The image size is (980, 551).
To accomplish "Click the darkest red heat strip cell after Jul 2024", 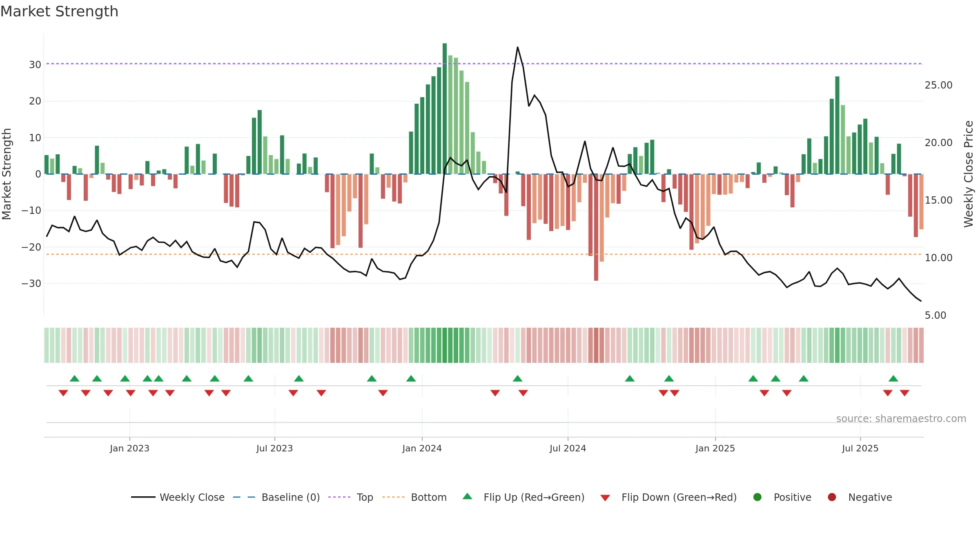I will tap(596, 345).
